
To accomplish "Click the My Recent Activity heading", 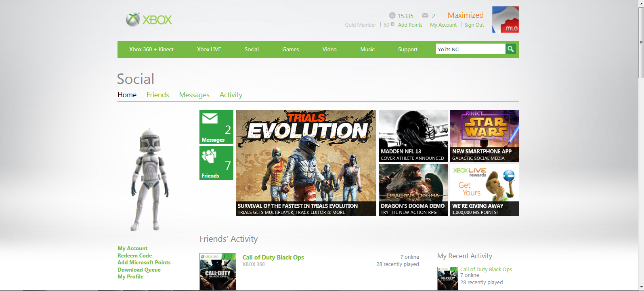I will 465,256.
